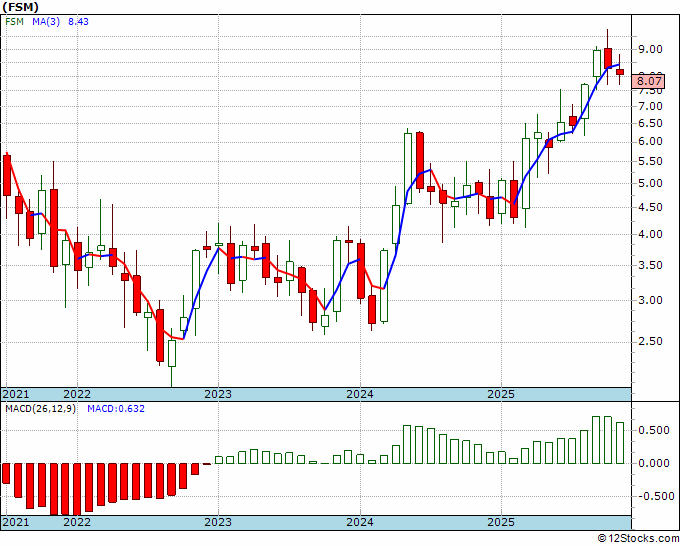Click the 5.50 price axis label
Image resolution: width=680 pixels, height=546 pixels.
(650, 161)
